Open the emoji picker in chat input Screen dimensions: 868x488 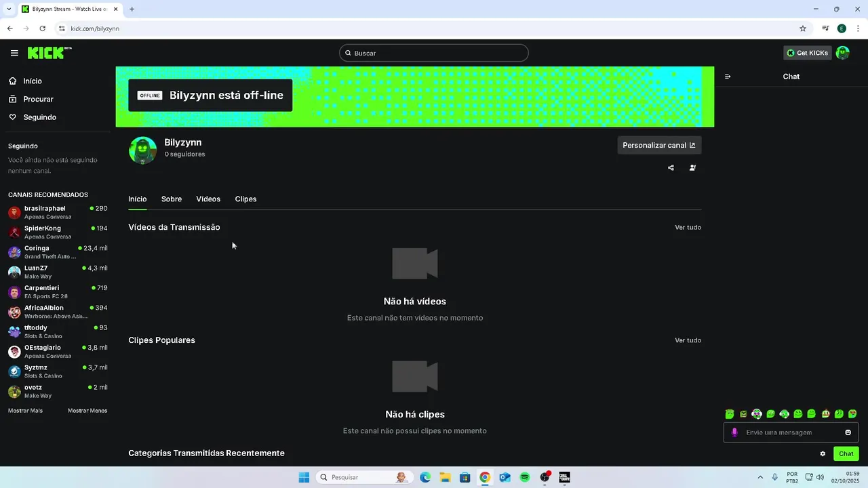pos(848,432)
